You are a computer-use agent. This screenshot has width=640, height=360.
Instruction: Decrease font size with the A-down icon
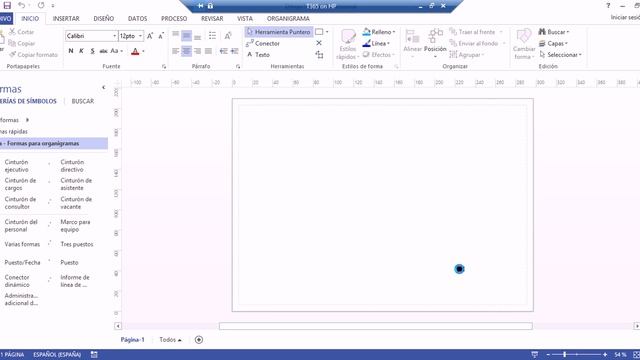pos(161,36)
